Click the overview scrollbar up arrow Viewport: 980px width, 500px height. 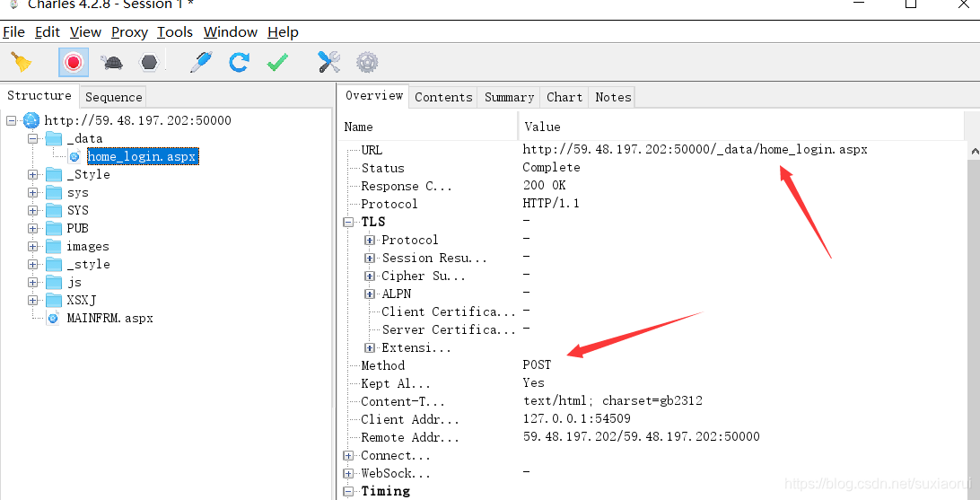[x=974, y=151]
